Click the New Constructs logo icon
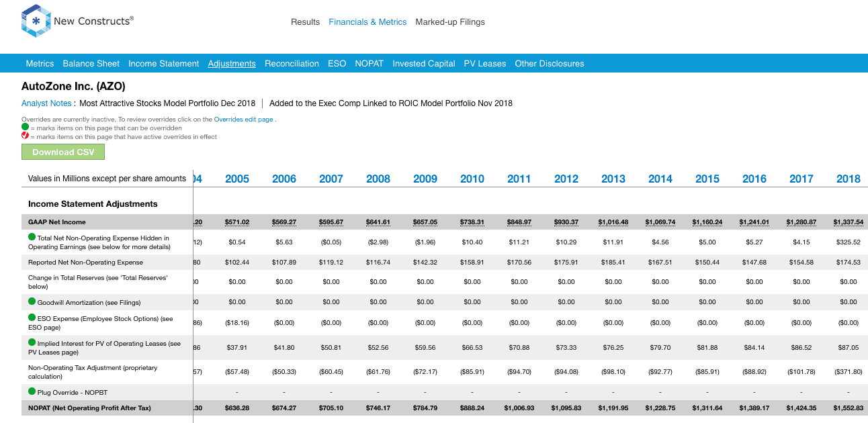 pos(36,21)
